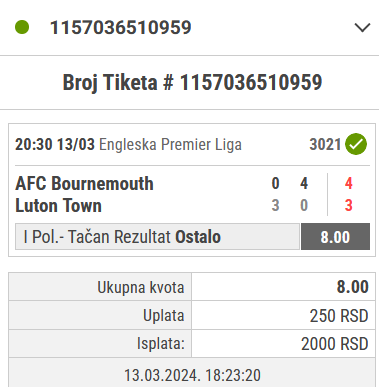This screenshot has width=379, height=387.
Task: Click the Isplata amount 2000 RSD
Action: [x=335, y=344]
